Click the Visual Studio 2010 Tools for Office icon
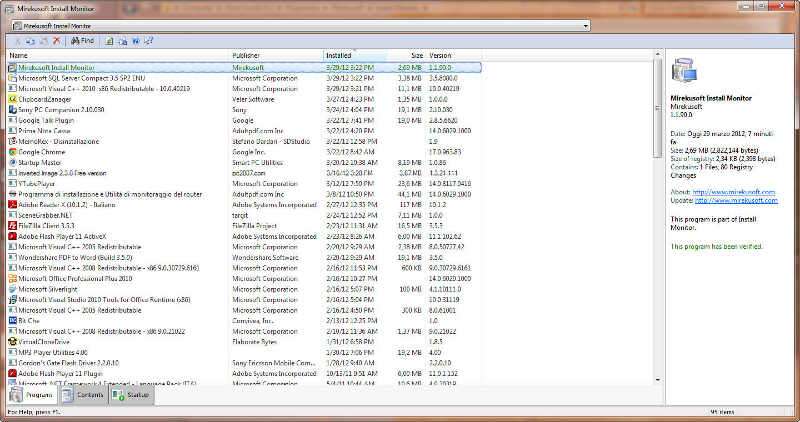The height and width of the screenshot is (422, 800). click(x=13, y=300)
